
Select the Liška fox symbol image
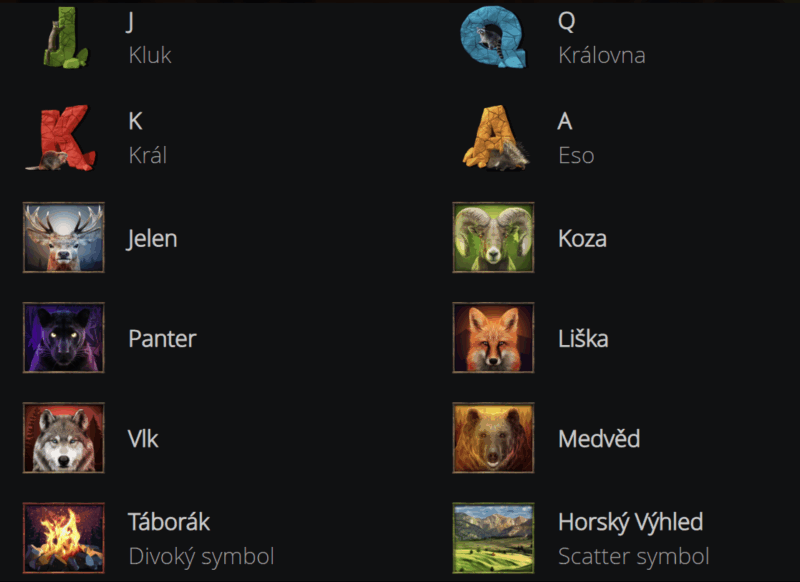coord(493,338)
